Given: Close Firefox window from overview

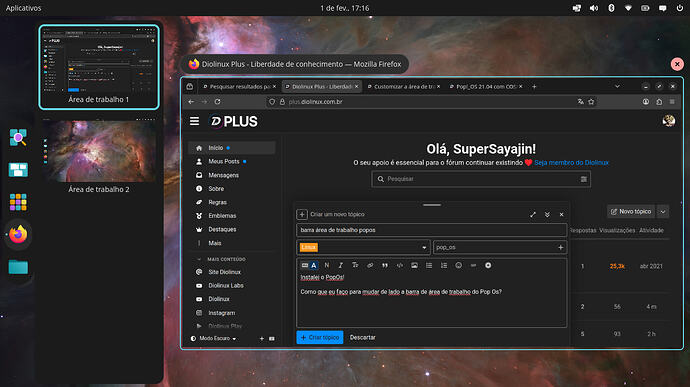Looking at the screenshot, I should [677, 64].
